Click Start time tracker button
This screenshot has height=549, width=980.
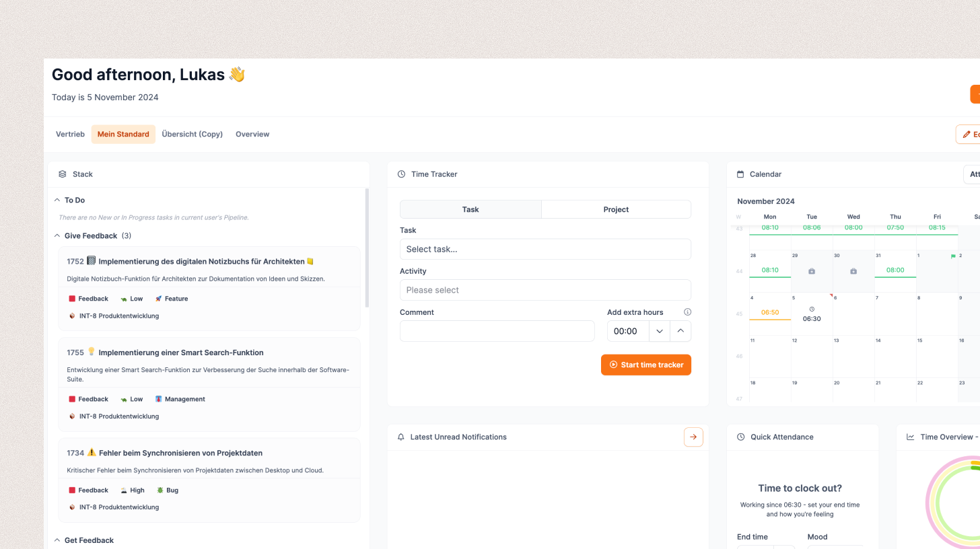pyautogui.click(x=646, y=365)
